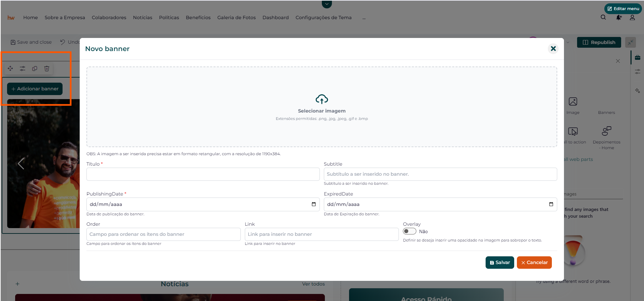Expand the top collapsed header chevron
This screenshot has height=301, width=644.
pos(327,4)
